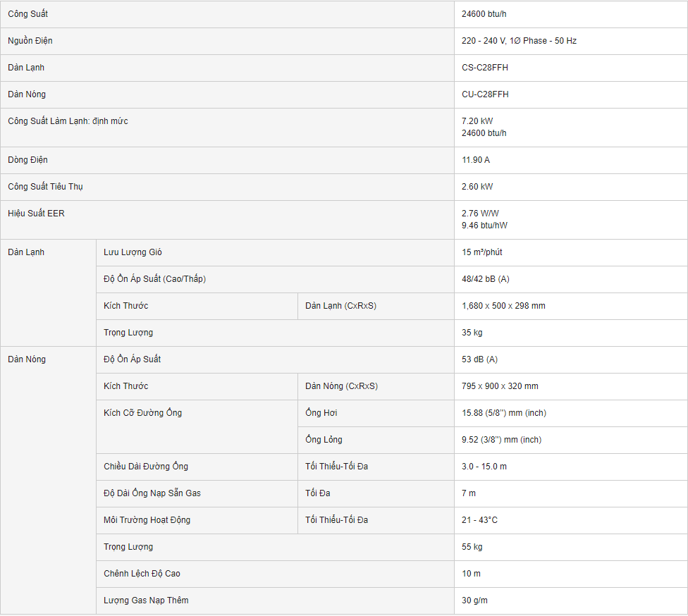Select the "30 g/m" gas value

[x=474, y=600]
